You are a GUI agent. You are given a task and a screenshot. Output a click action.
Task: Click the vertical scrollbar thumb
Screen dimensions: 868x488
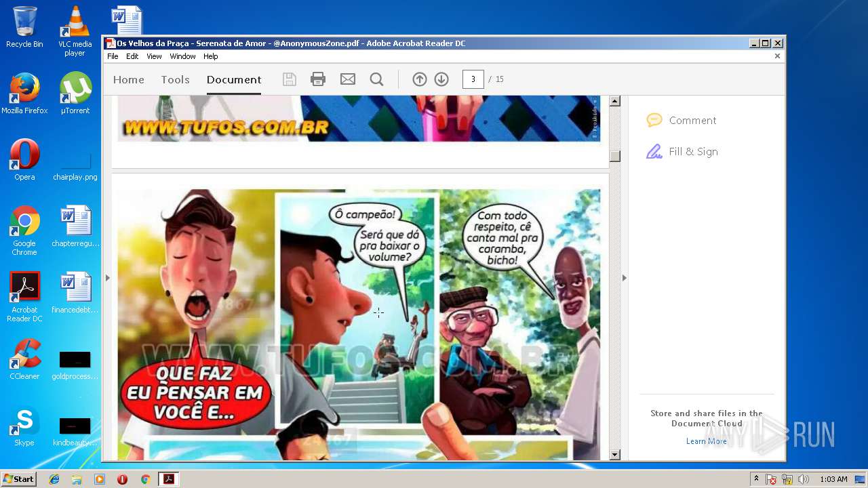615,156
